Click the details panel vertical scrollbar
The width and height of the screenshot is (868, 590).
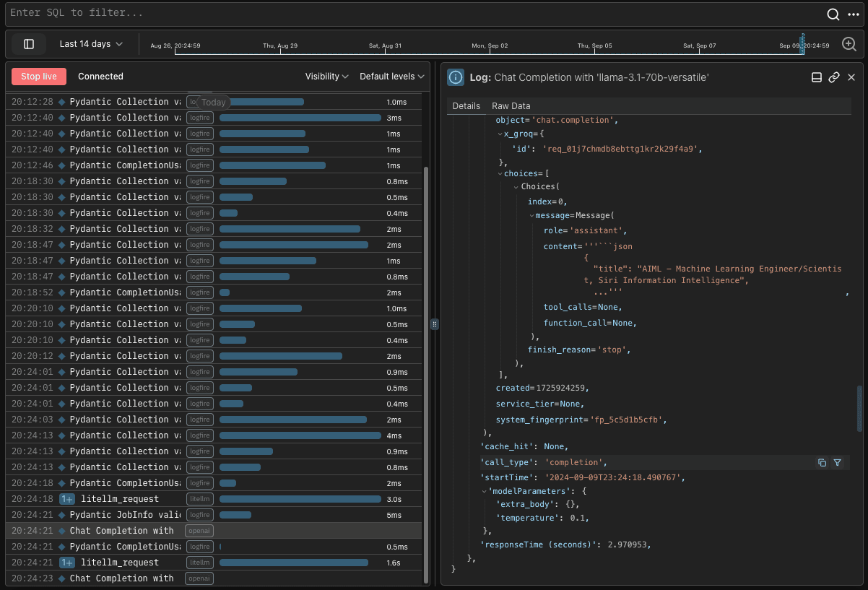tap(859, 409)
